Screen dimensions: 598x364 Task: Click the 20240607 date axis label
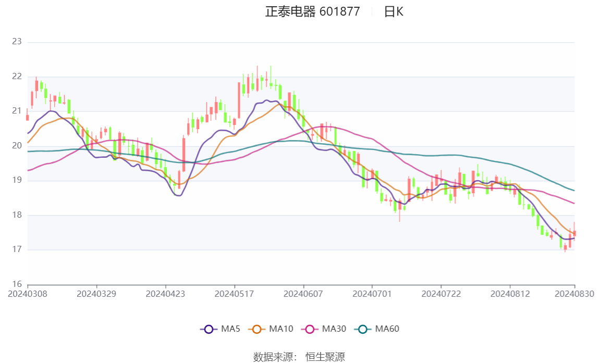pos(303,294)
